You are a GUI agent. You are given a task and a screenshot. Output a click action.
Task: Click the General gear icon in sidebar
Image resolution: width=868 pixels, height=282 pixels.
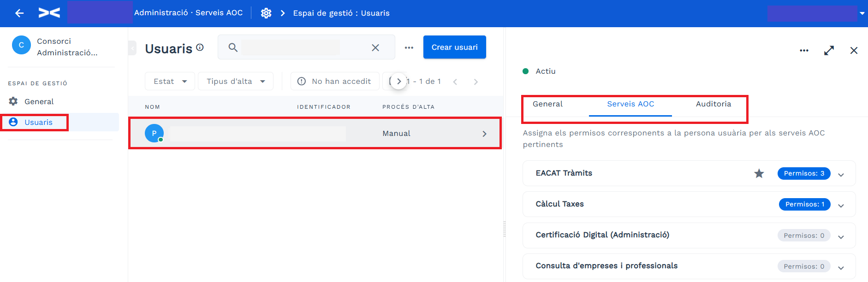13,101
